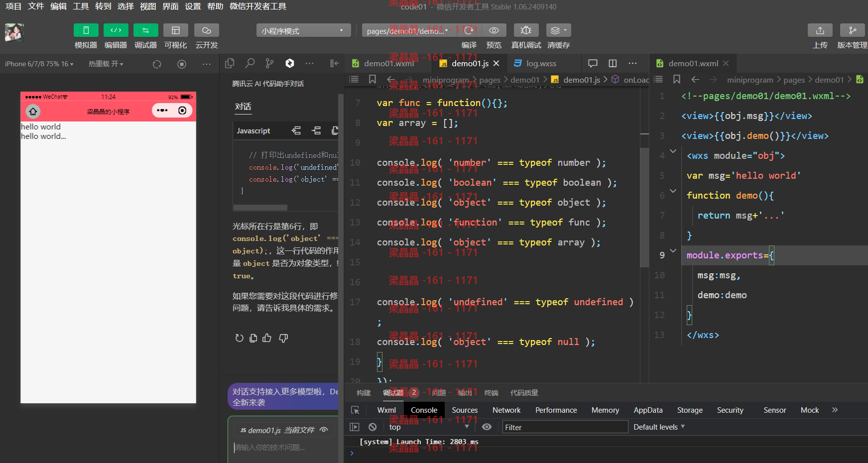The width and height of the screenshot is (868, 463).
Task: Open the 项目 menu
Action: [x=13, y=6]
